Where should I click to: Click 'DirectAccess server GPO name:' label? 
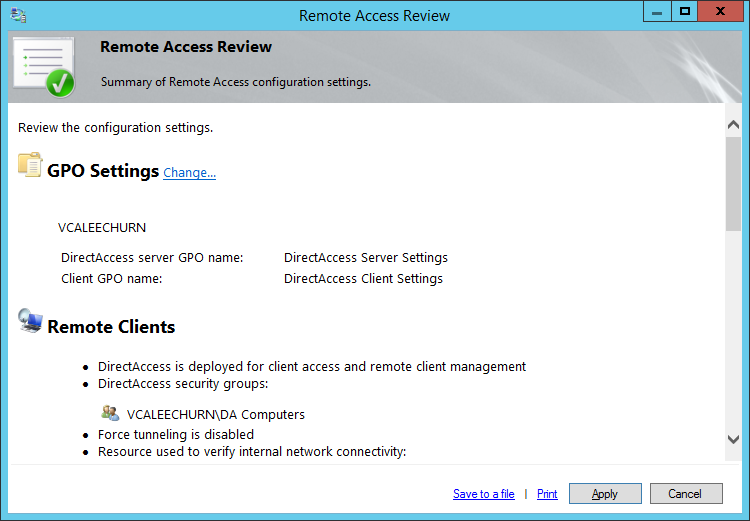click(x=152, y=258)
